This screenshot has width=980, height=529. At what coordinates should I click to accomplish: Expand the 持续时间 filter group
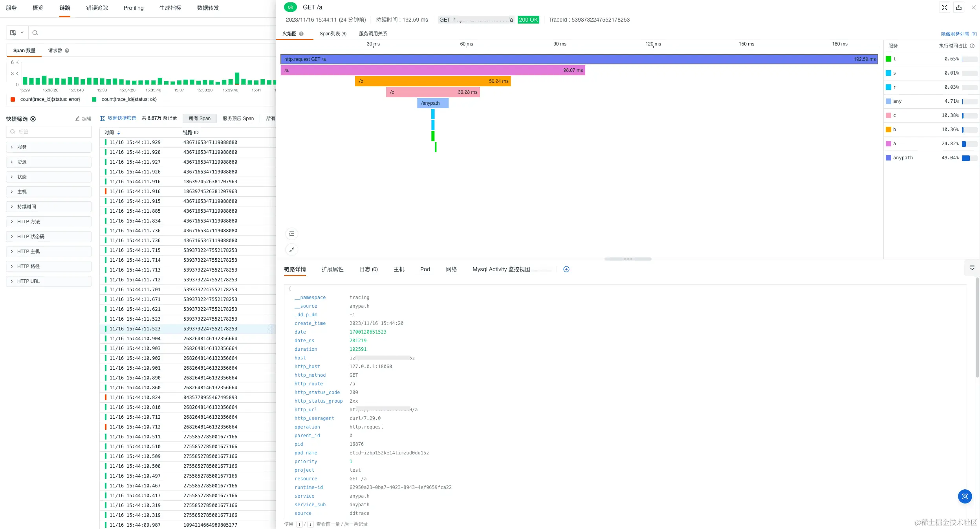point(26,207)
